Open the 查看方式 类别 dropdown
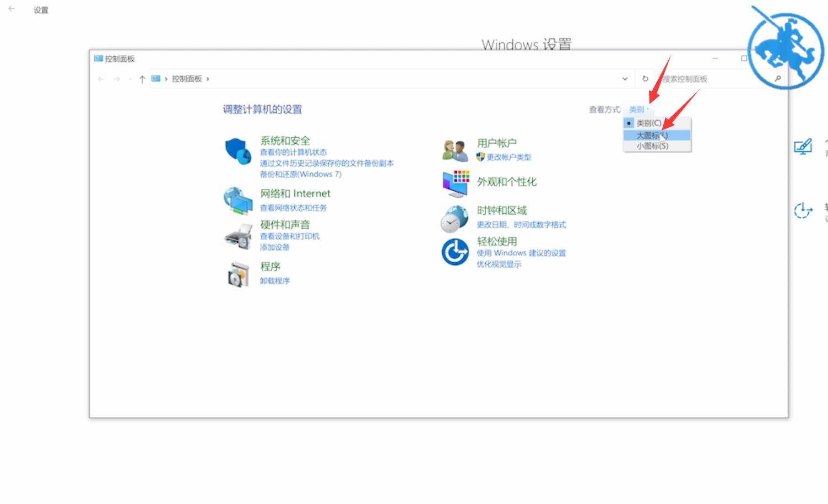This screenshot has height=504, width=828. (639, 110)
